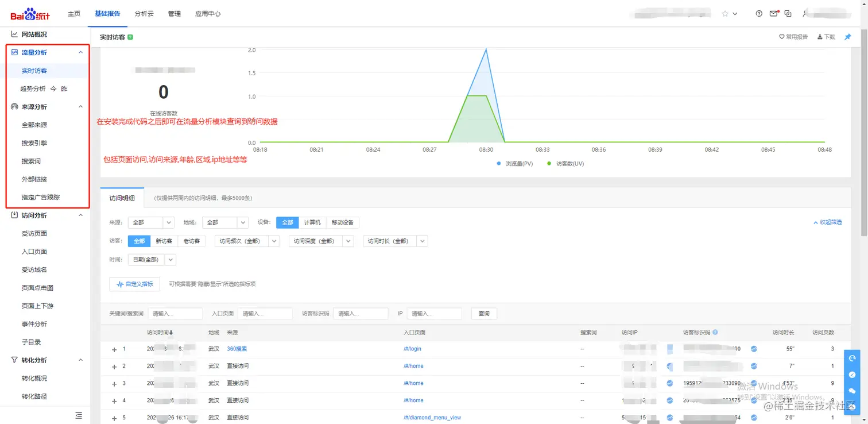Click the help icon next to 访客标识码

(x=715, y=332)
